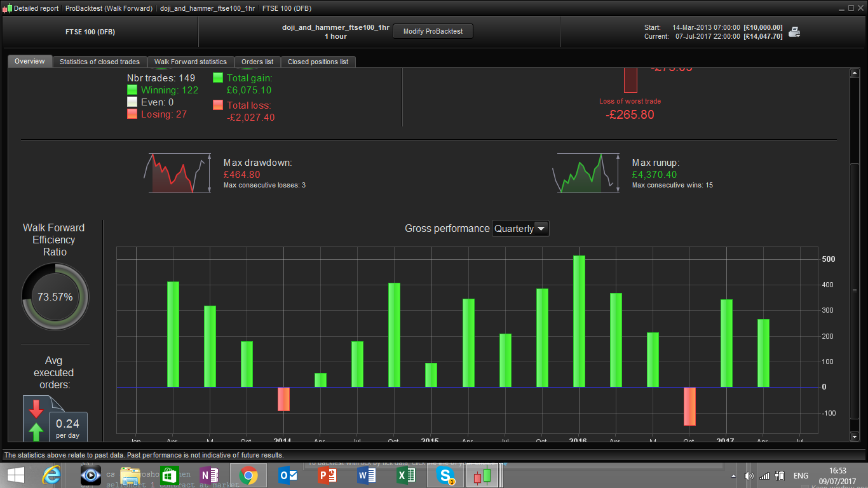
Task: Open the network signal tray icon
Action: tap(764, 476)
